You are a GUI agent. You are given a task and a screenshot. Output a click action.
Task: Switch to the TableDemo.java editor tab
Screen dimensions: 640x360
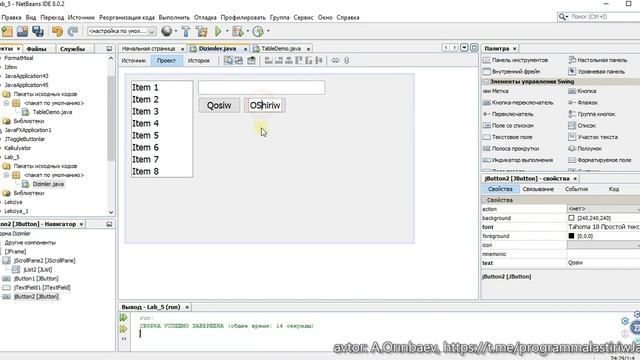click(281, 49)
